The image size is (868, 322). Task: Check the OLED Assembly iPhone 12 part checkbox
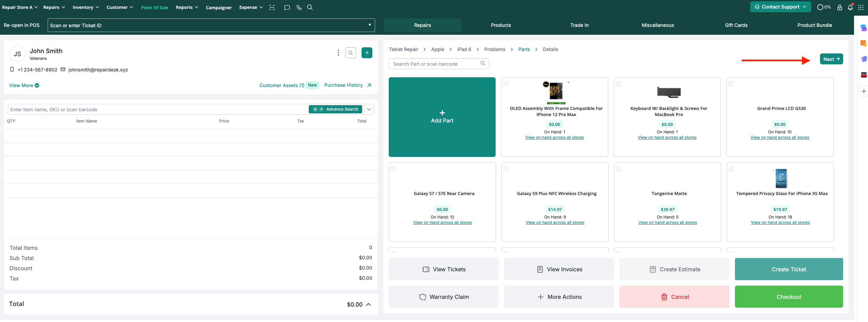pos(506,84)
